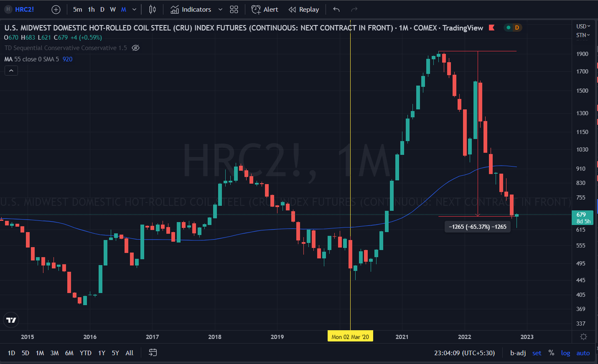The height and width of the screenshot is (364, 598).
Task: Click the 2023 time axis label
Action: click(x=527, y=337)
